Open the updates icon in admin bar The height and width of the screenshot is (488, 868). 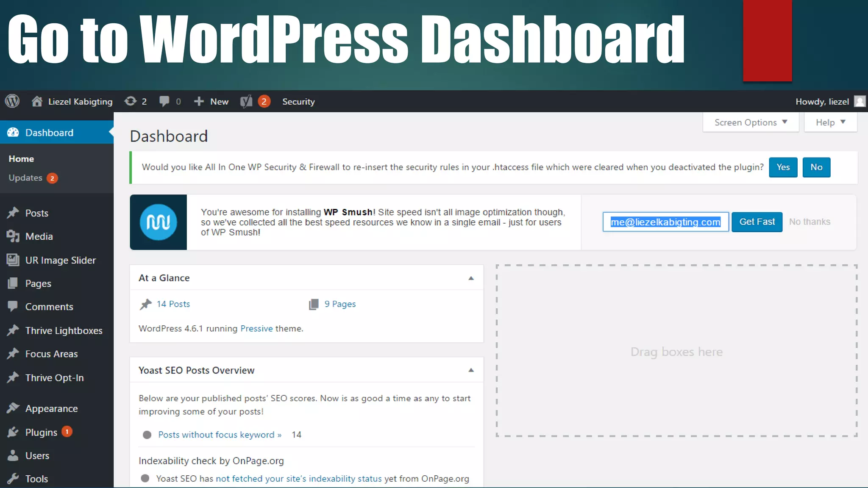pyautogui.click(x=131, y=101)
